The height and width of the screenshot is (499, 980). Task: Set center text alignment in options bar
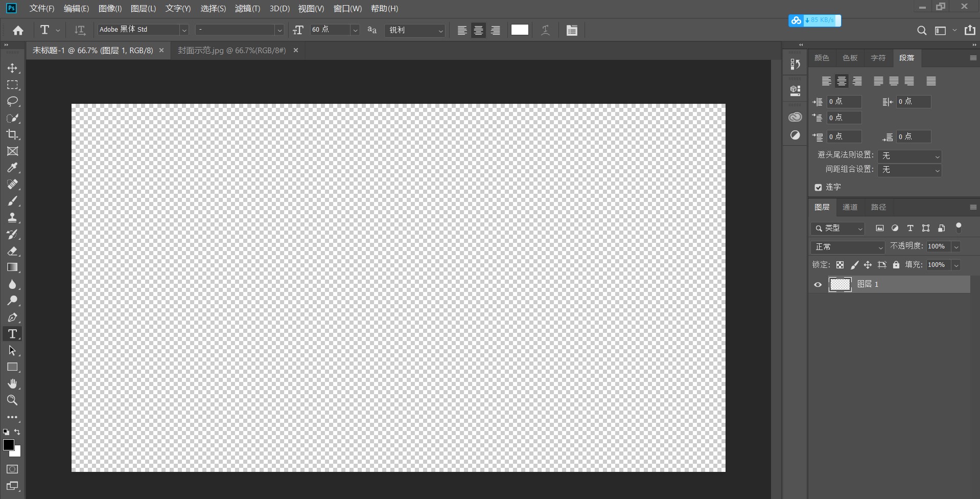[478, 30]
